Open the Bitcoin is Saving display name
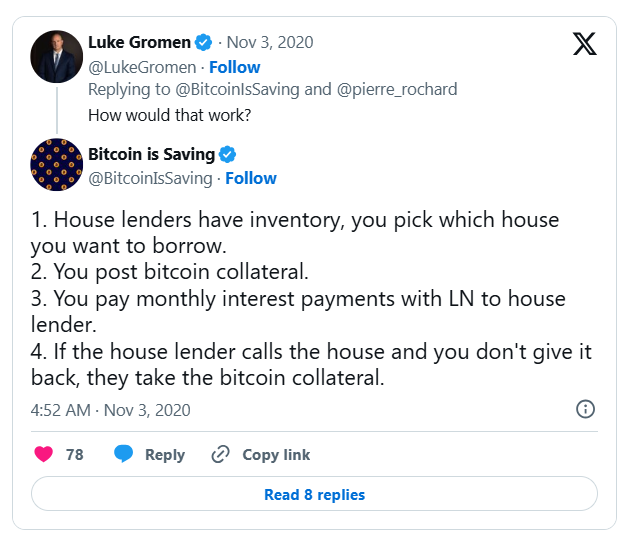Image resolution: width=631 pixels, height=544 pixels. coord(151,154)
